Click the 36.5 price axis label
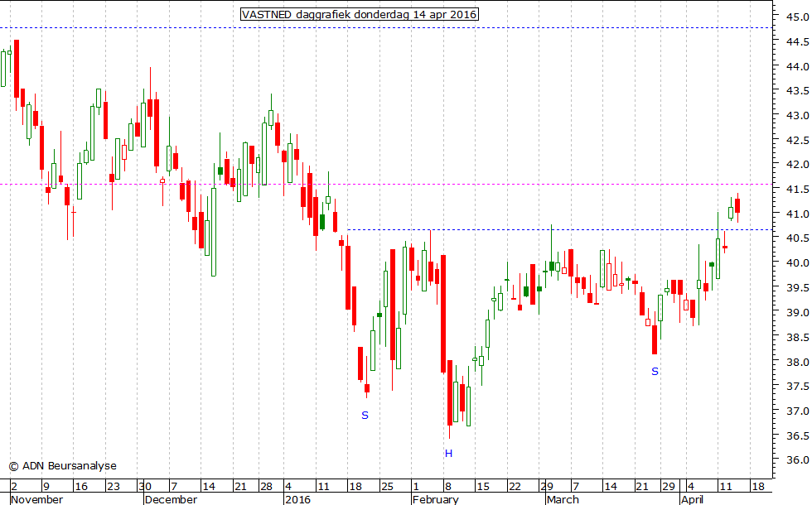 (797, 435)
